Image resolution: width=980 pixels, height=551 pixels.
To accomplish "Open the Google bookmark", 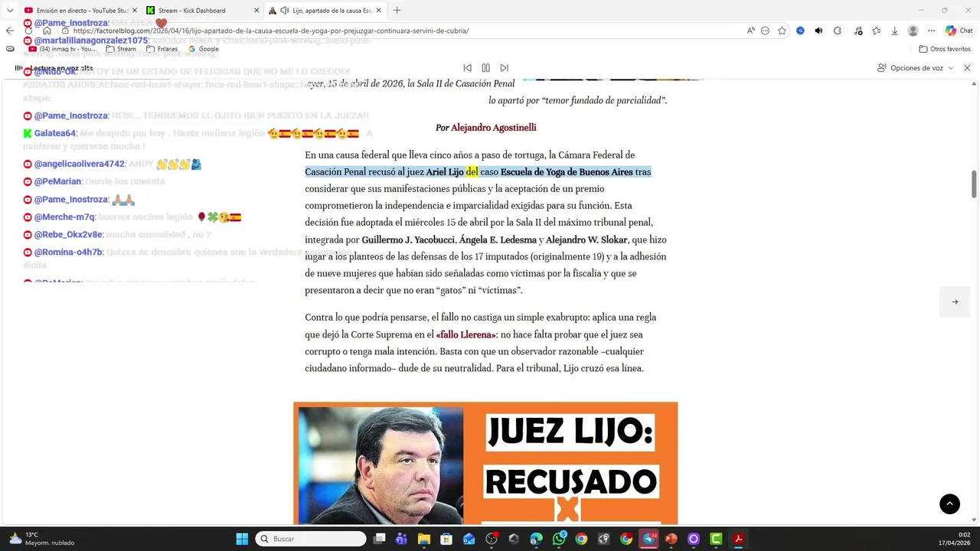I will coord(204,49).
